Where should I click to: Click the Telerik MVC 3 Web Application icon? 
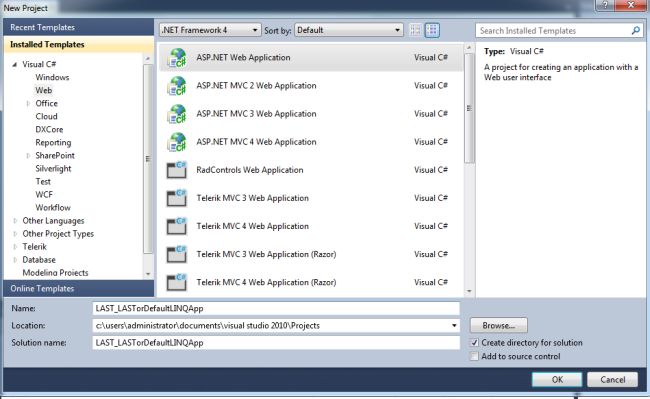(177, 198)
